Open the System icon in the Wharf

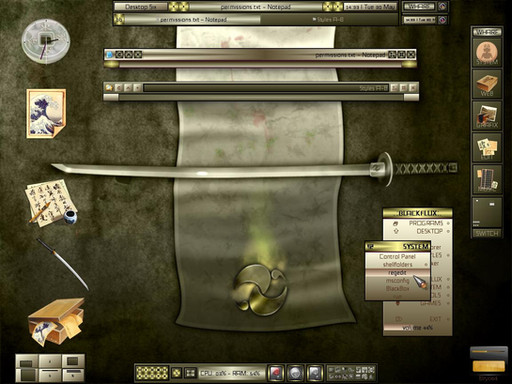coord(487,53)
